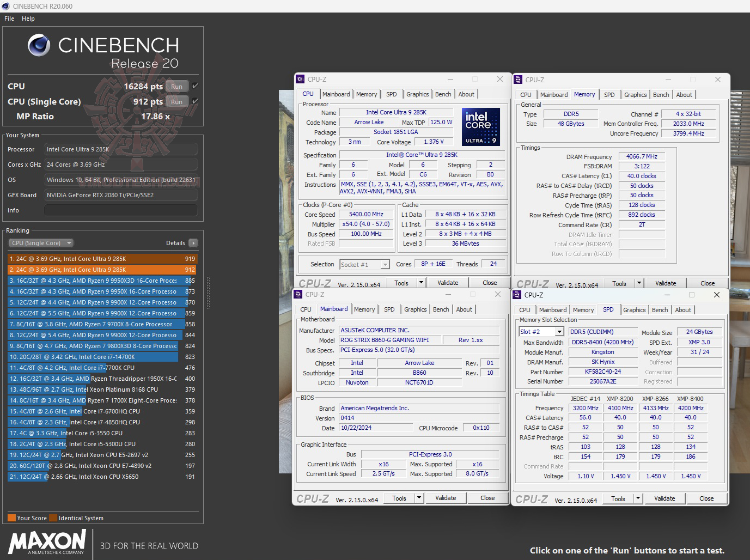750x560 pixels.
Task: Click Tools in the CPU-Z Mainboard window
Action: pos(399,498)
